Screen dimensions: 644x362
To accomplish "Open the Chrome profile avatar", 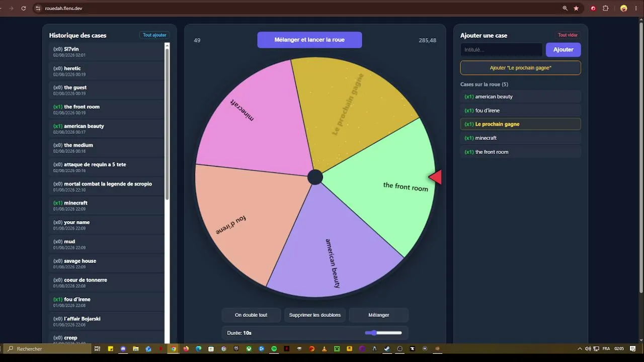I will coord(624,9).
